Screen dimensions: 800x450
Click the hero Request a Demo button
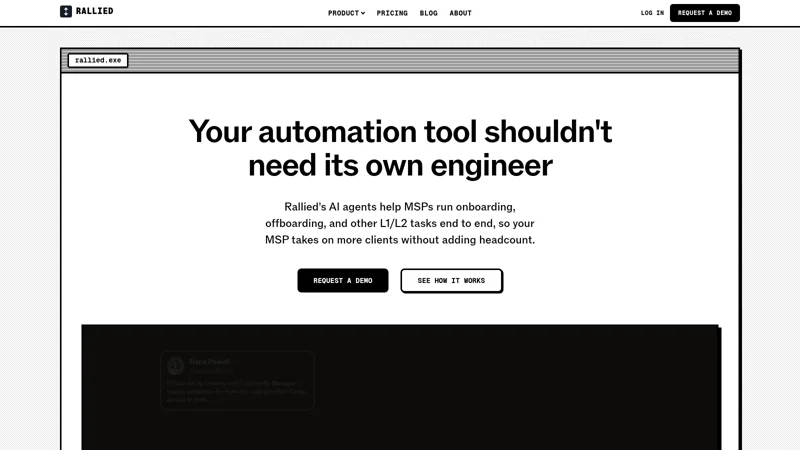[x=343, y=281]
